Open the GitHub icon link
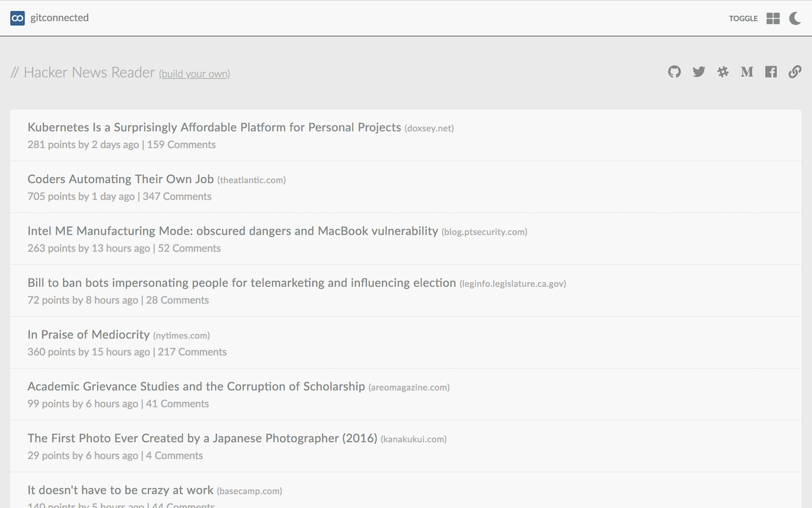Viewport: 812px width, 508px height. point(674,72)
